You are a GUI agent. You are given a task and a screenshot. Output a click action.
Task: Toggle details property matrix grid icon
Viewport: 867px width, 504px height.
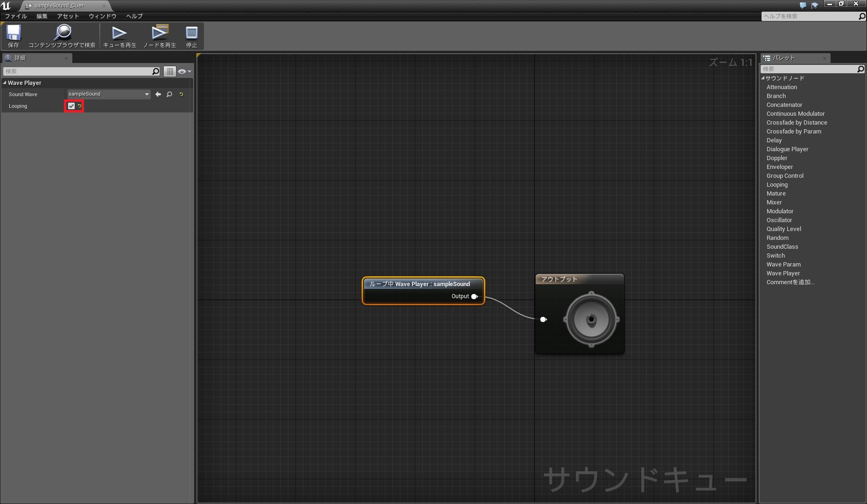pos(170,71)
